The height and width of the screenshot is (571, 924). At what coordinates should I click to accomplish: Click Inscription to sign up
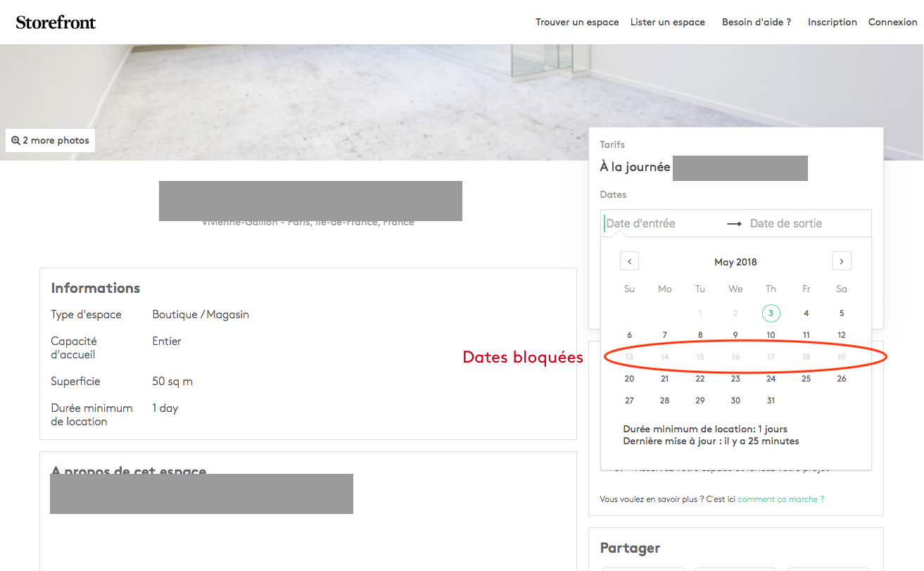tap(832, 22)
